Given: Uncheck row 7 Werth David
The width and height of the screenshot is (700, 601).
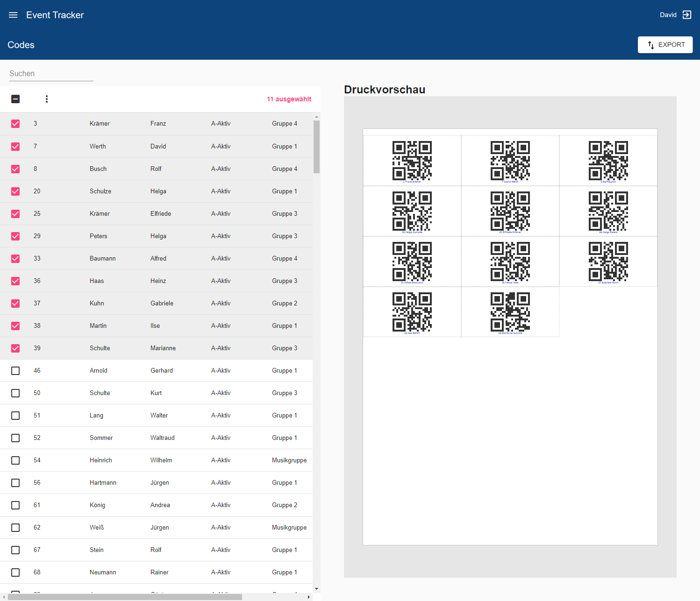Looking at the screenshot, I should (15, 147).
